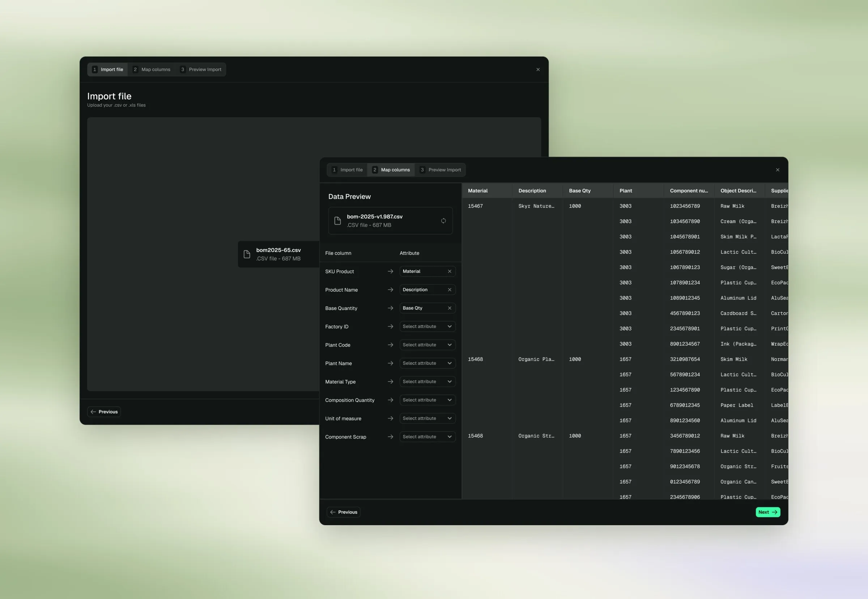
Task: Switch to Map columns step in front dialog
Action: coord(391,170)
